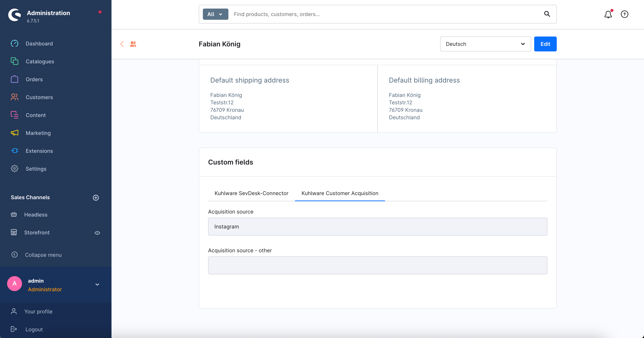Image resolution: width=644 pixels, height=338 pixels.
Task: Click the Collapse menu arrow icon
Action: [x=15, y=255]
